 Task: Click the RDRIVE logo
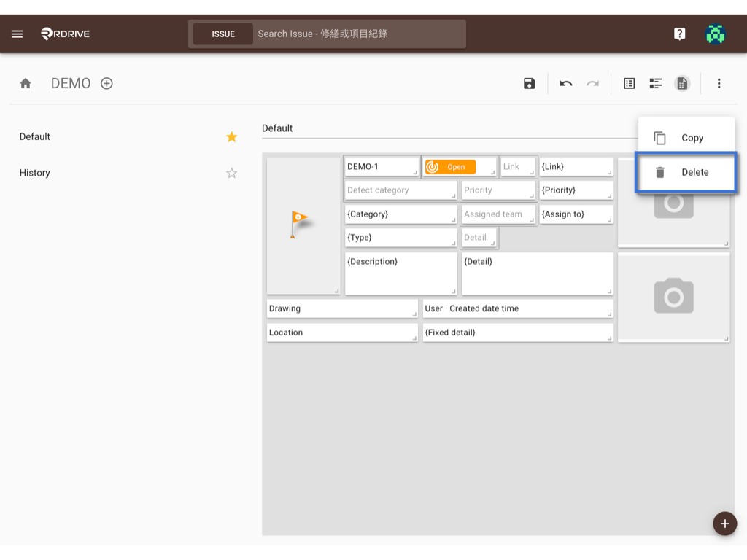click(65, 34)
